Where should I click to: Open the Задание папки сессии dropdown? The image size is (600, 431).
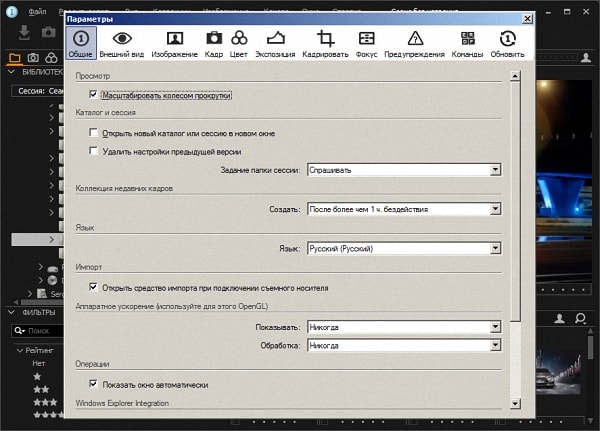pos(404,170)
